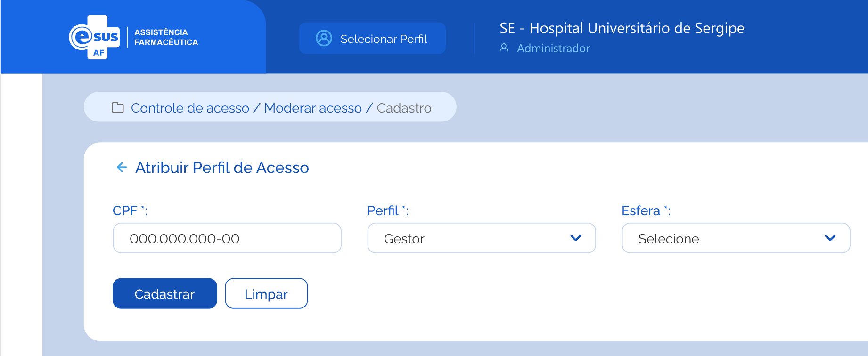Expand the Perfil dropdown showing Gestor

481,238
